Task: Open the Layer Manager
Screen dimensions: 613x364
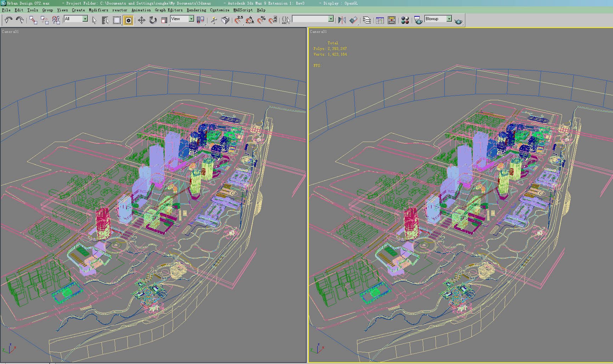Action: pos(367,20)
